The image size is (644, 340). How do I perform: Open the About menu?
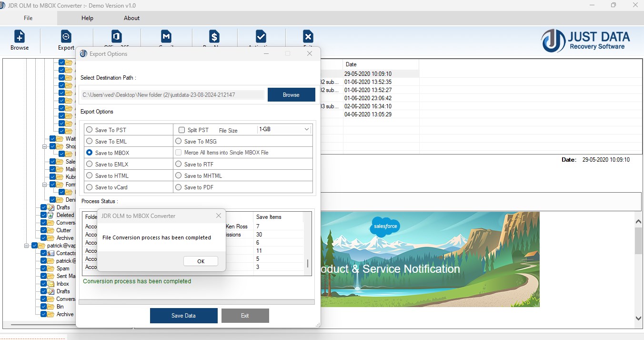pyautogui.click(x=132, y=18)
